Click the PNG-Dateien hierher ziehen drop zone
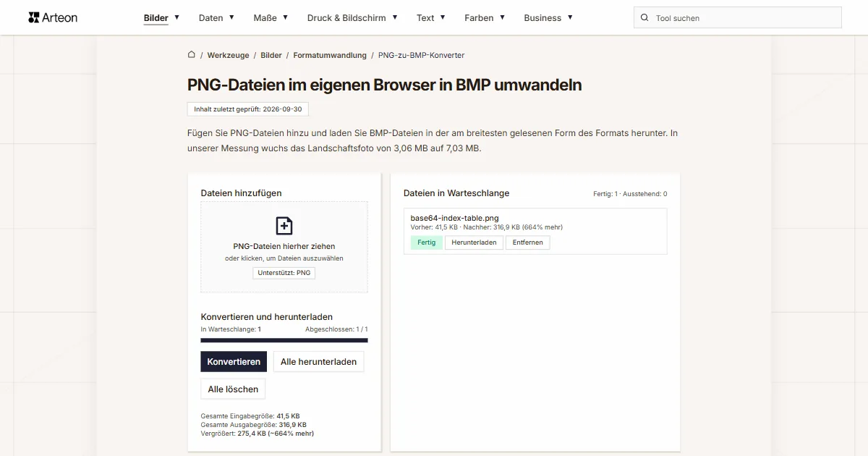The width and height of the screenshot is (868, 456). pyautogui.click(x=284, y=247)
